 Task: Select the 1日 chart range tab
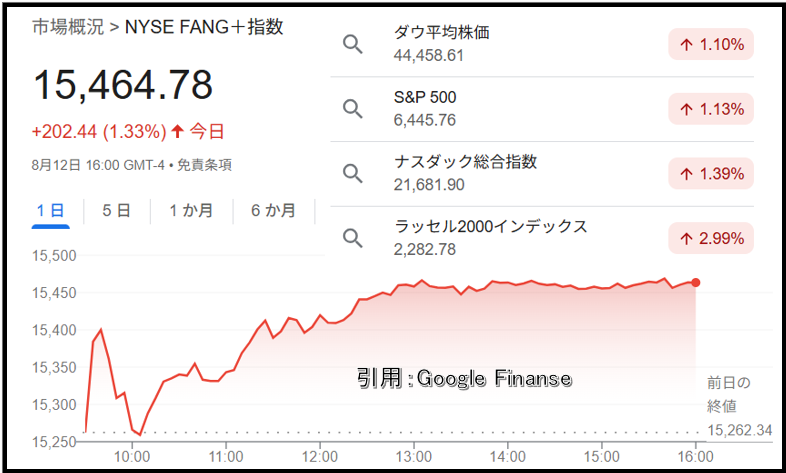point(51,211)
